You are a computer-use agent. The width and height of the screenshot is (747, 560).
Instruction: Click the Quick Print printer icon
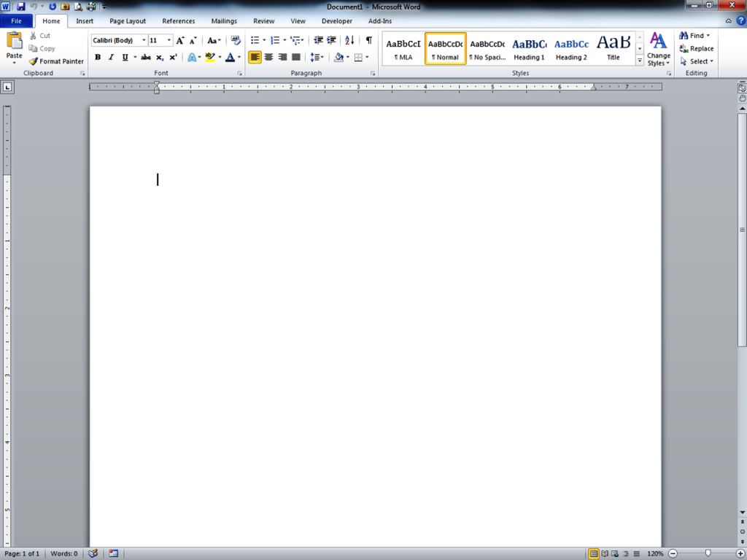(91, 7)
